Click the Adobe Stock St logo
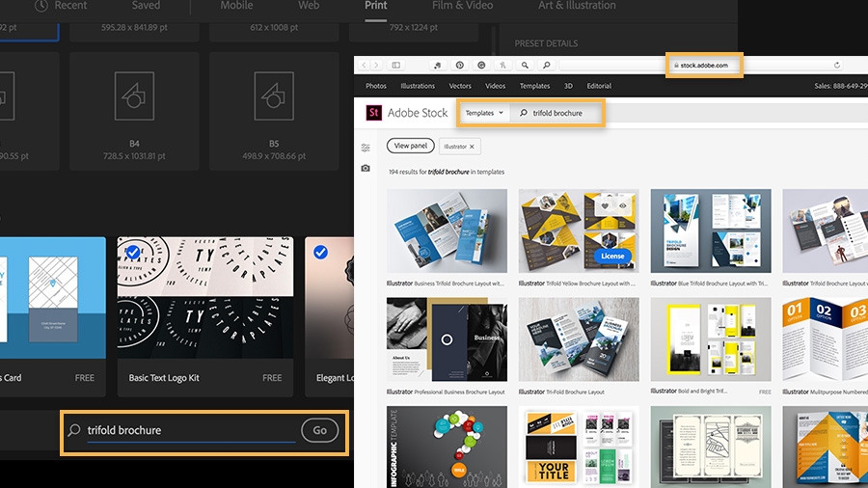Viewport: 868px width, 488px height. [x=373, y=113]
